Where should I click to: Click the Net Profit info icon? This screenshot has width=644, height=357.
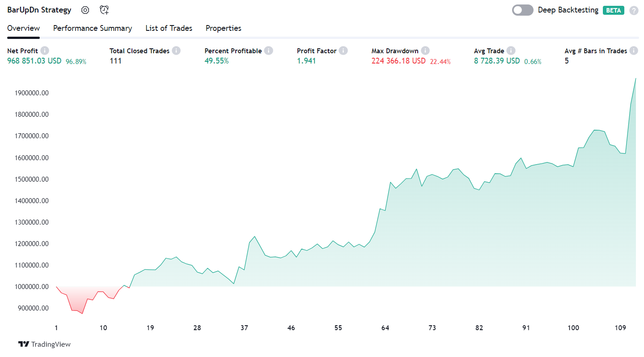pos(45,51)
